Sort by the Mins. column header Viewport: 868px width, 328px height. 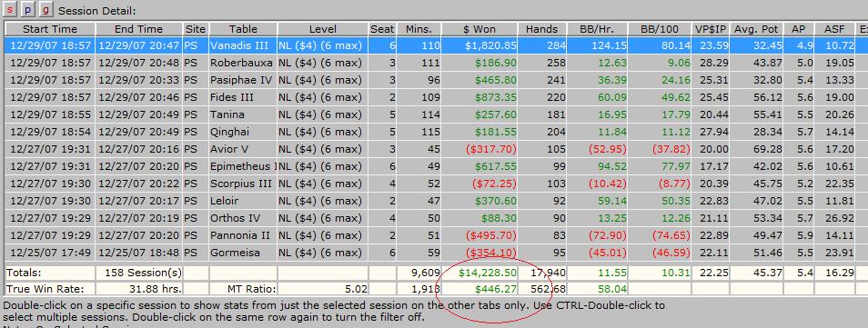[419, 29]
